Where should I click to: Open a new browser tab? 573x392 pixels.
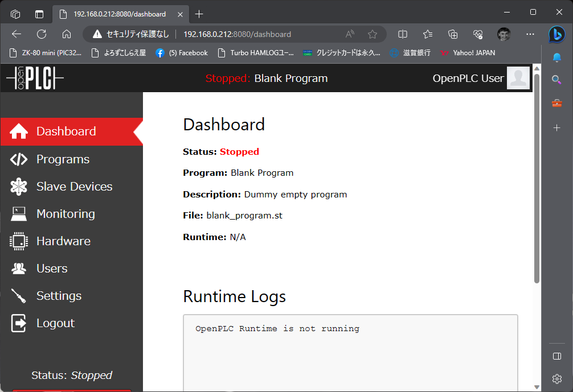click(x=199, y=14)
